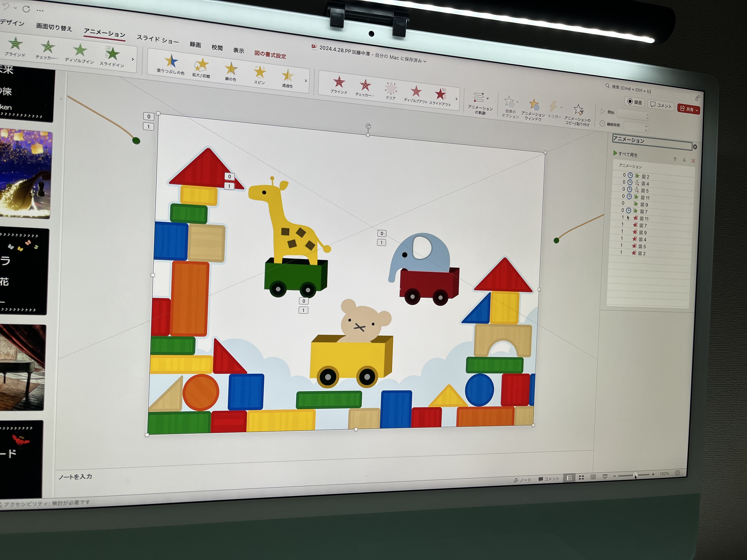Zoom in with the plus icon
Viewport: 747px width, 560px height.
coord(653,474)
